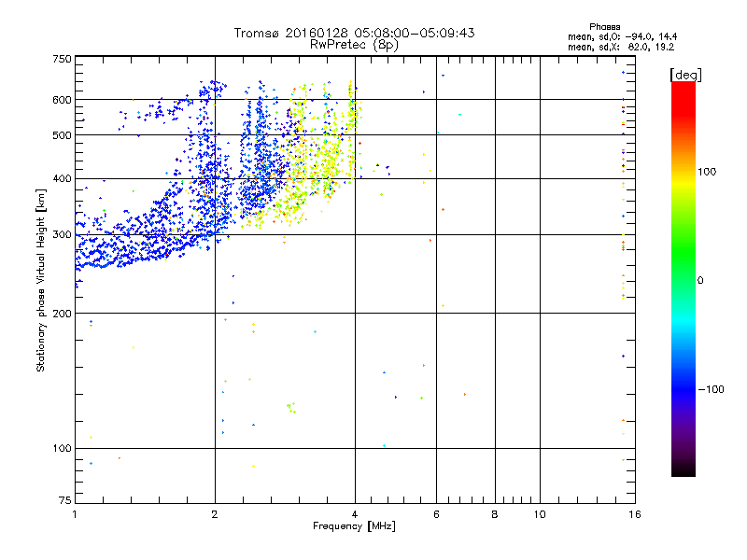
Task: Click the x-axis label "4"
Action: tap(355, 514)
